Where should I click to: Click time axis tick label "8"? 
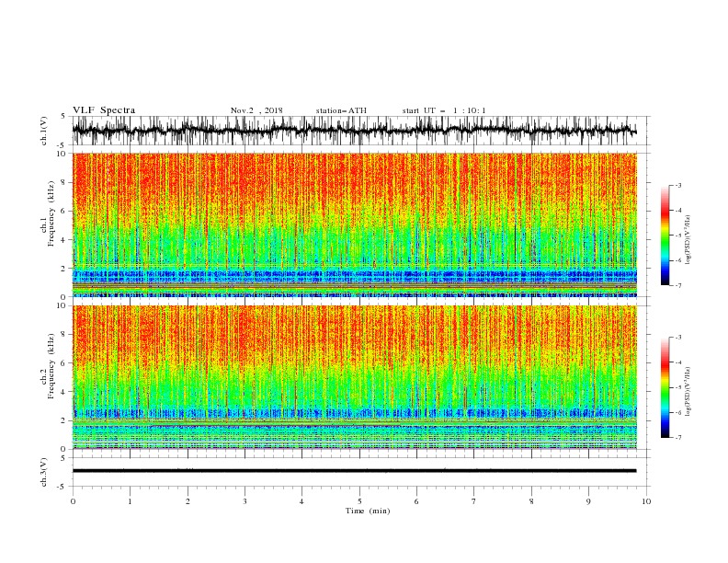531,501
